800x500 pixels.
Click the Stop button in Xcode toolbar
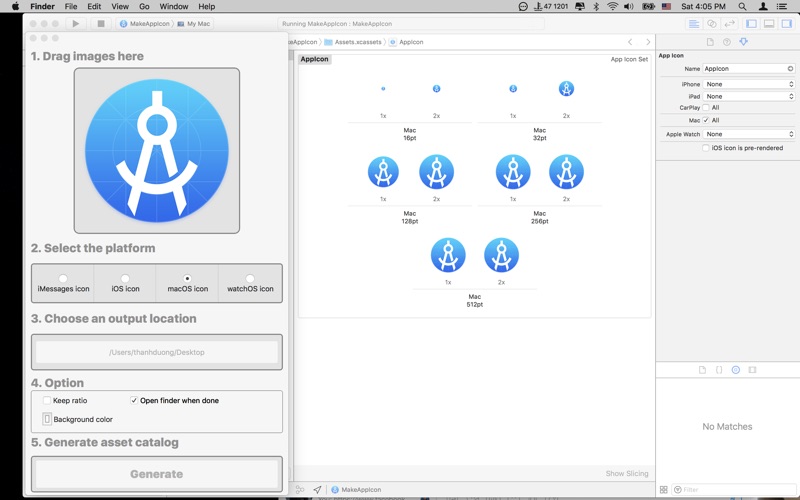click(x=101, y=23)
